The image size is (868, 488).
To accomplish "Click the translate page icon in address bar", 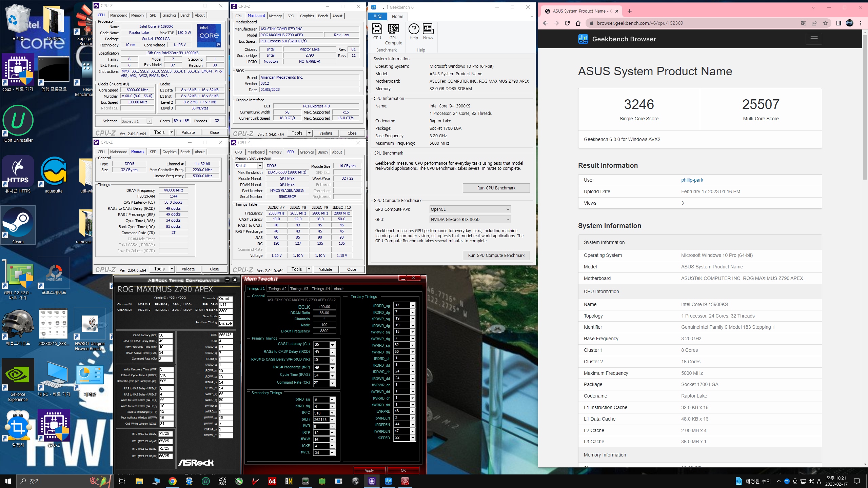I will click(x=804, y=23).
